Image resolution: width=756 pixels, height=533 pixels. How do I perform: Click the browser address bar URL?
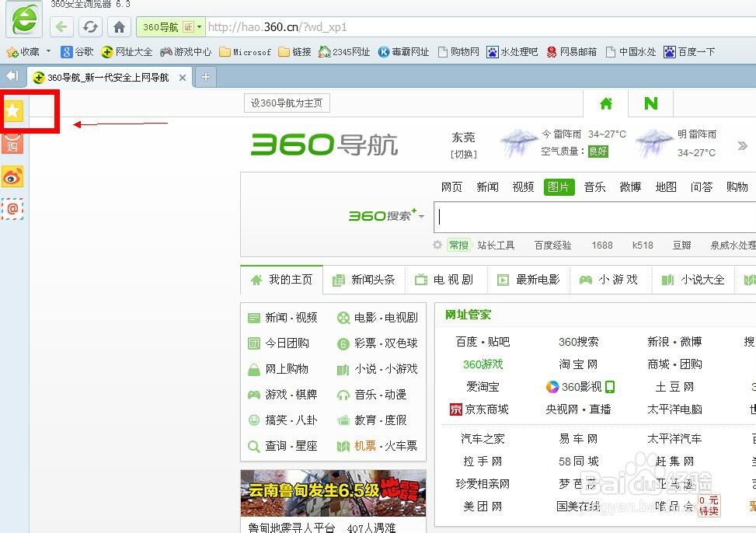tap(277, 27)
